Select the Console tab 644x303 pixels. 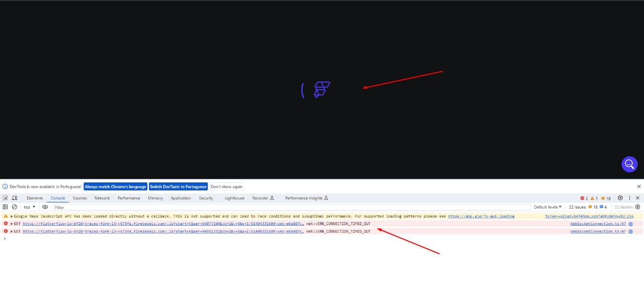coord(57,198)
